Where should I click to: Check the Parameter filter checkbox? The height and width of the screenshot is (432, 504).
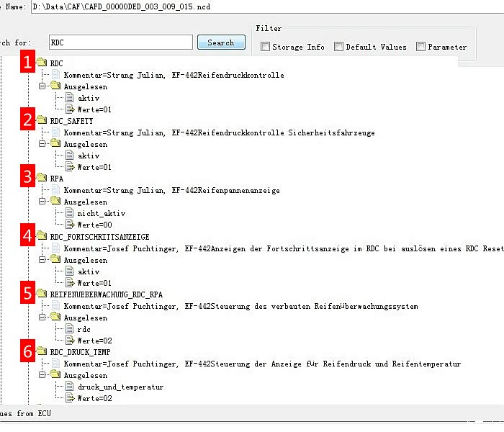click(420, 47)
